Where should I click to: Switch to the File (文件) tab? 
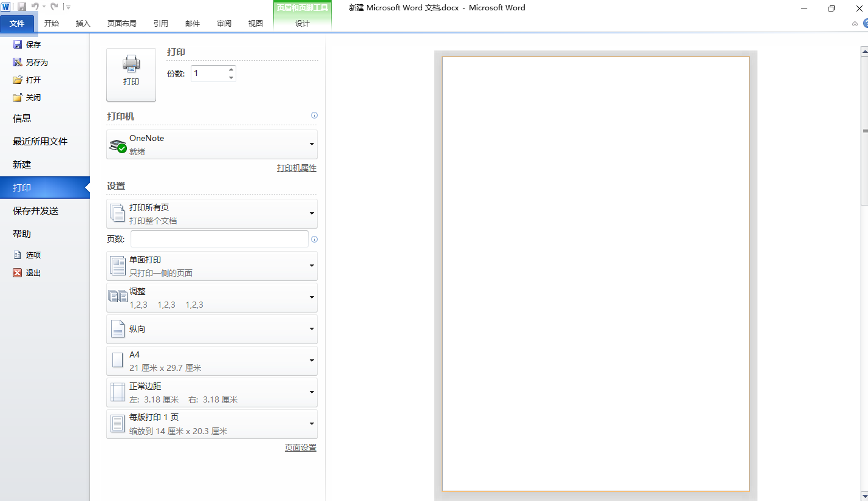point(18,23)
